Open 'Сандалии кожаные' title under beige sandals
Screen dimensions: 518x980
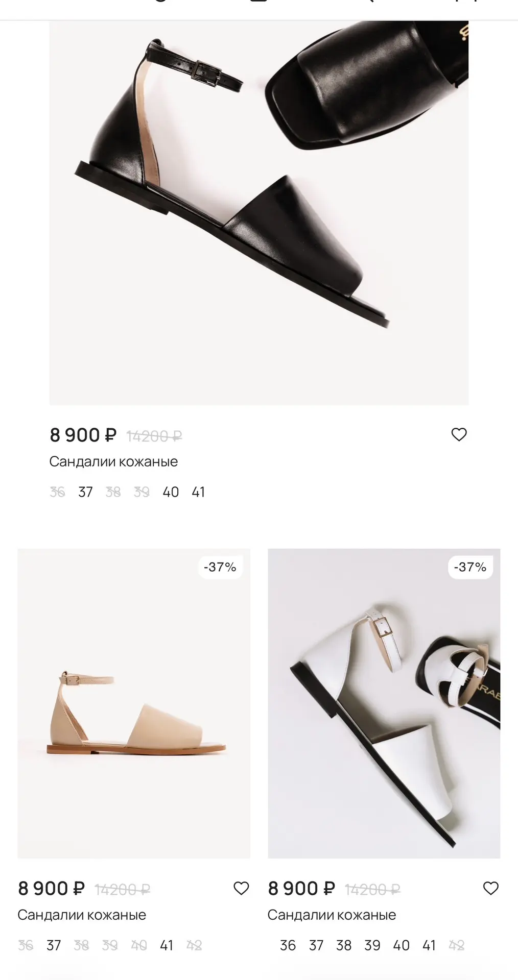coord(82,915)
